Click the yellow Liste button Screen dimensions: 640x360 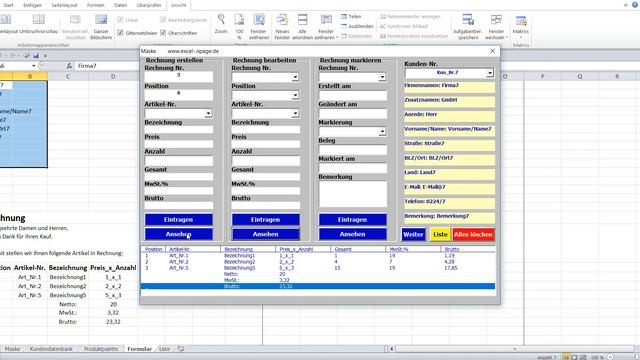pyautogui.click(x=440, y=234)
